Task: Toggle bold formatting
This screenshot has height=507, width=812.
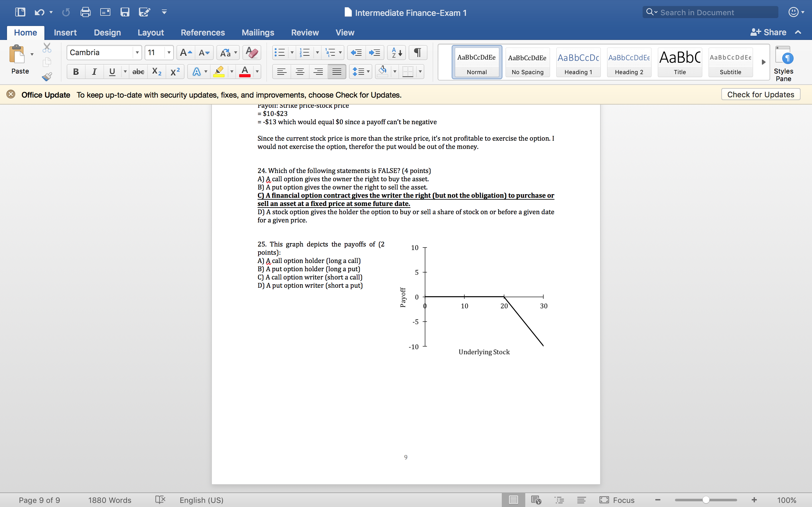Action: pyautogui.click(x=75, y=71)
